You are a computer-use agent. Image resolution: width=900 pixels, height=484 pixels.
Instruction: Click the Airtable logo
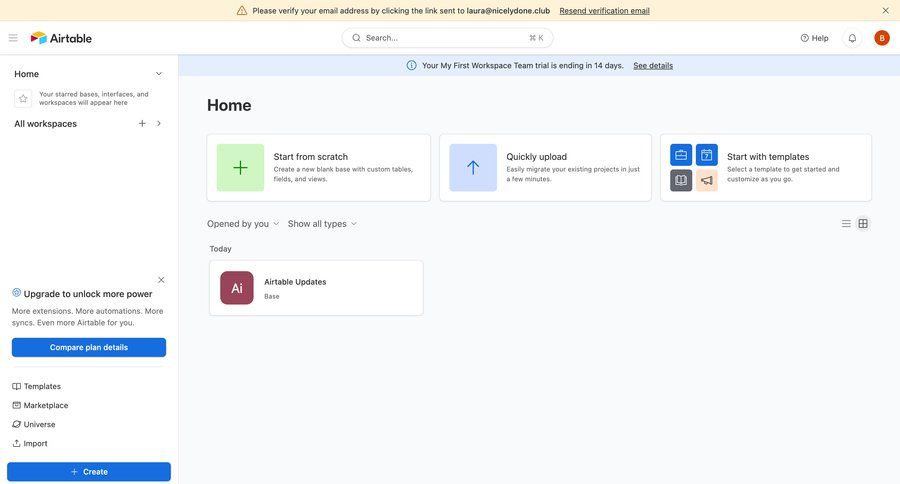click(x=61, y=38)
